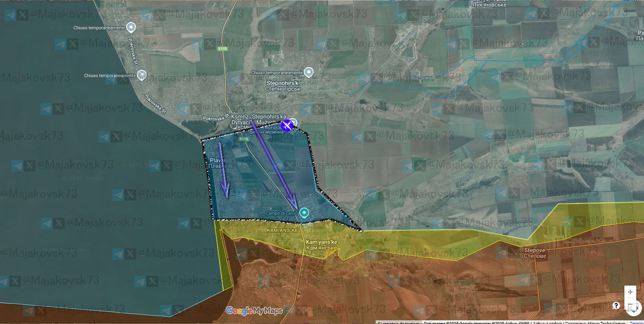644x324 pixels.
Task: Select the purple crossed-swords battle marker
Action: point(287,125)
